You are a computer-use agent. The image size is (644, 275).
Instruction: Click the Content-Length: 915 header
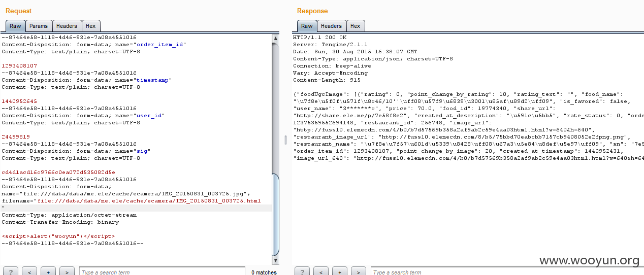click(327, 80)
